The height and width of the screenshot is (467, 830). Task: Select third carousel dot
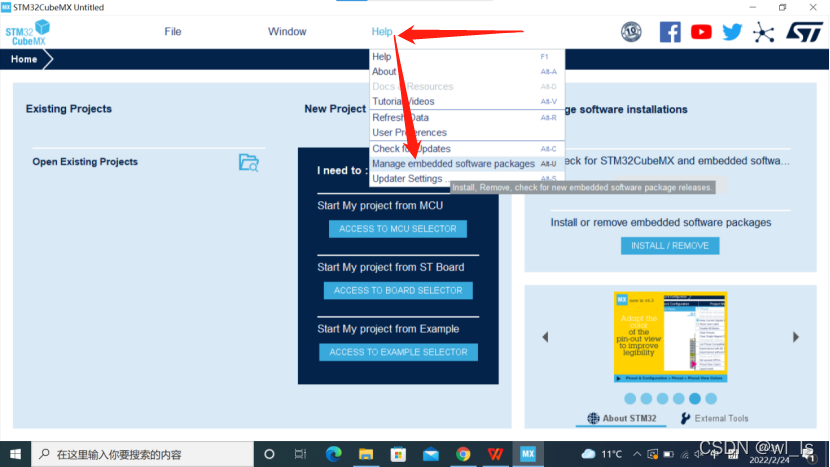click(x=662, y=399)
